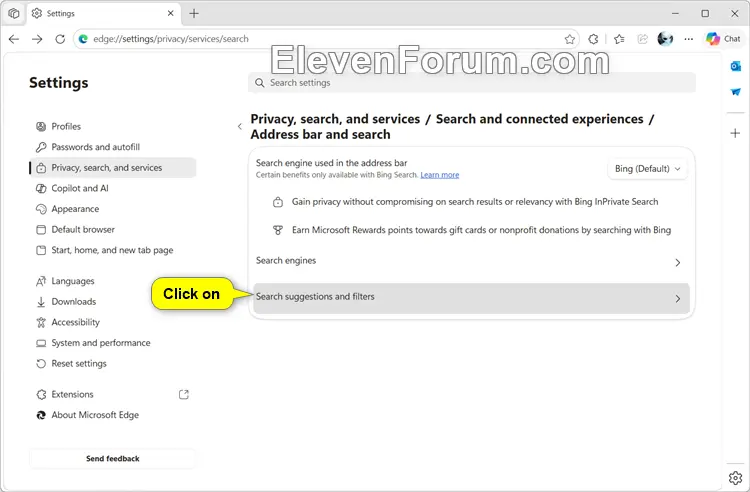
Task: Open Languages settings
Action: click(112, 281)
